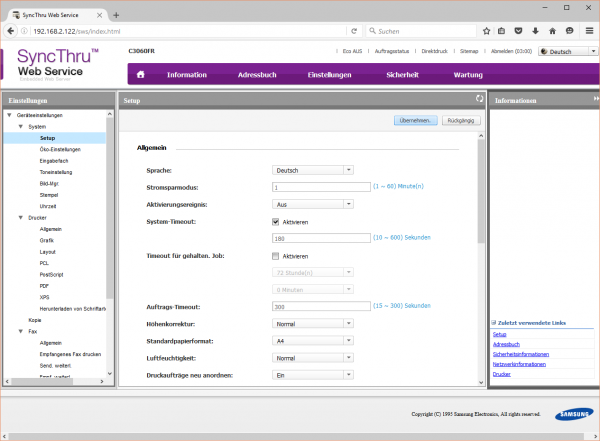Open the SyncThru home page icon
600x441 pixels.
coord(140,74)
